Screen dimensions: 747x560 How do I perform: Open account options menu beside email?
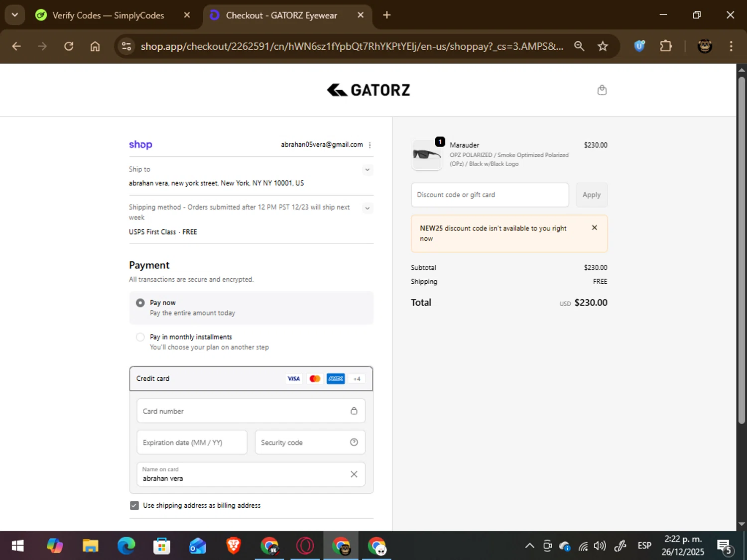click(x=370, y=145)
